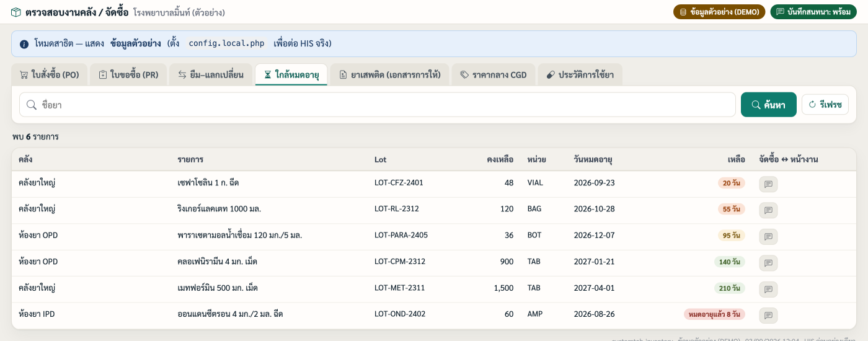
Task: Switch to ใบสั่งซื้อ (PO) tab
Action: tap(50, 75)
